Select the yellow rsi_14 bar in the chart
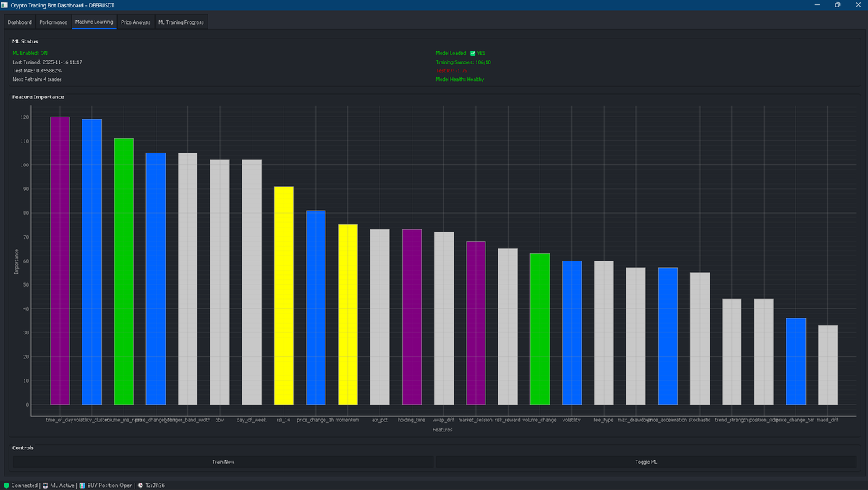 point(284,304)
